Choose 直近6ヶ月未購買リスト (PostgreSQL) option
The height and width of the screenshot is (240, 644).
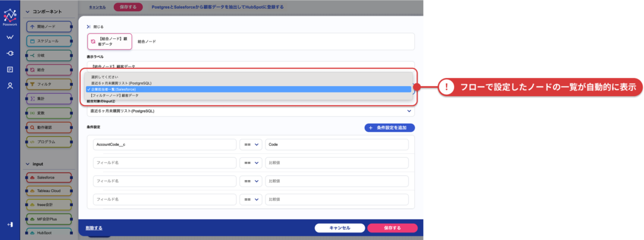click(121, 83)
